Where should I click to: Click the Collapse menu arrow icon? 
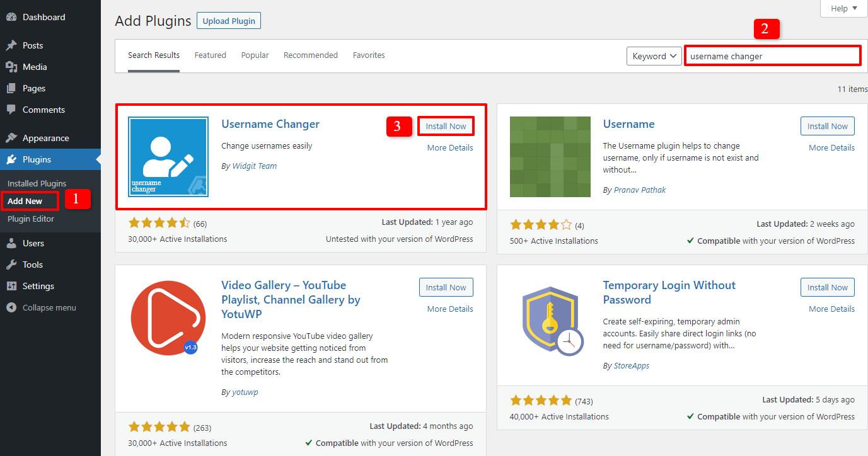tap(11, 307)
